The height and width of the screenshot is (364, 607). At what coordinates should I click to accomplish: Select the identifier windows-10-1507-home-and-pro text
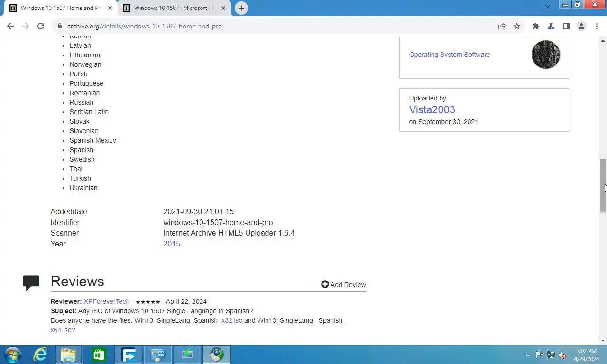(x=218, y=222)
